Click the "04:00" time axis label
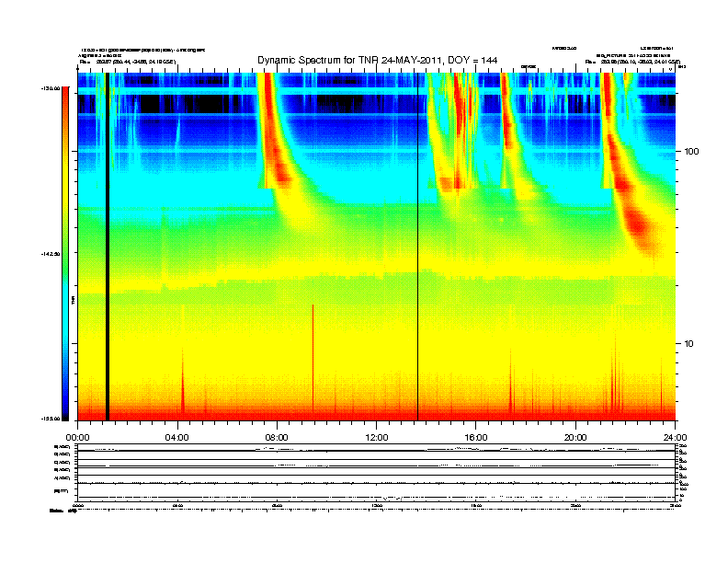The height and width of the screenshot is (563, 728). tap(177, 438)
